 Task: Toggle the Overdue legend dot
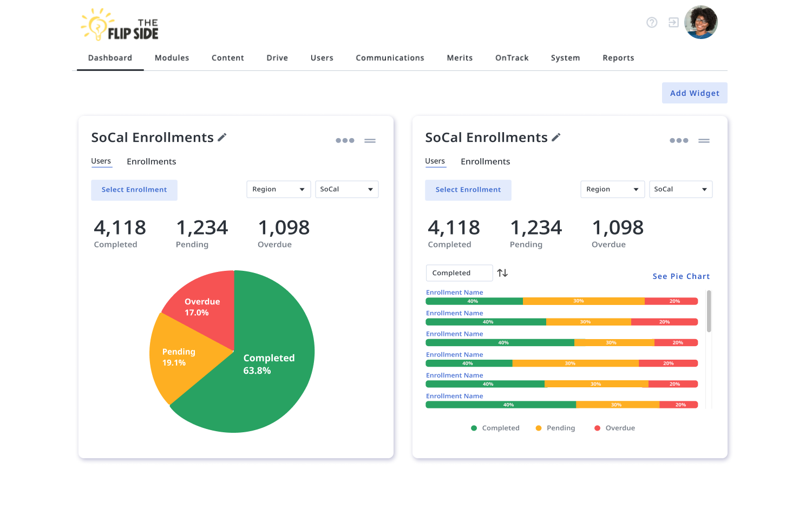pos(597,428)
